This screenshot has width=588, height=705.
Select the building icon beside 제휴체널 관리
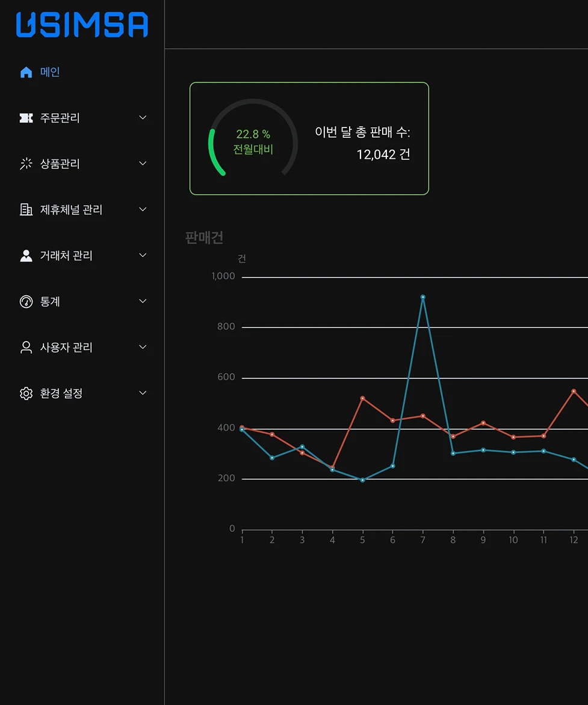tap(25, 209)
